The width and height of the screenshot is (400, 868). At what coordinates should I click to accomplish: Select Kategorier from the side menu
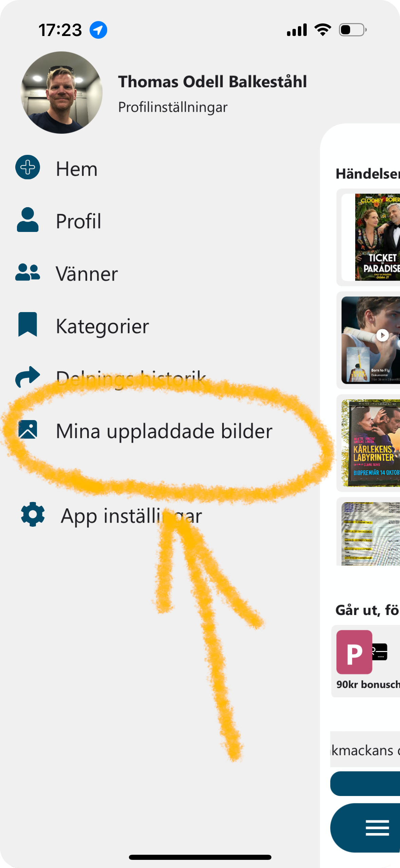(102, 326)
